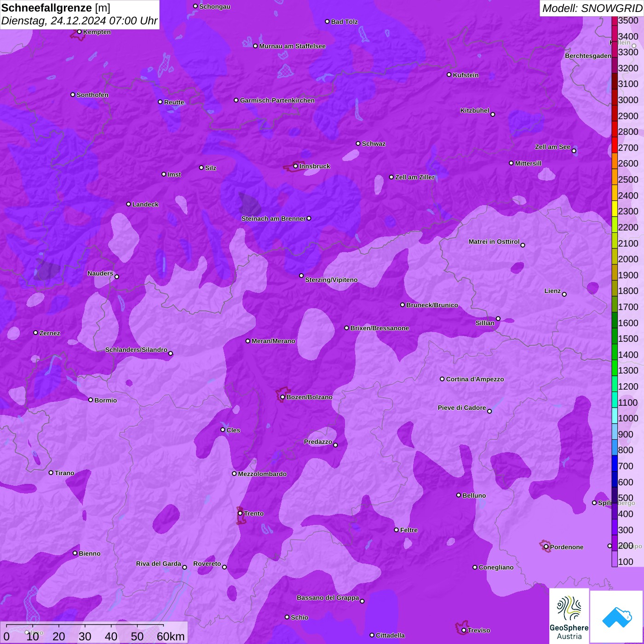Click the Landeck label
Viewport: 644px width, 644px height.
(145, 204)
